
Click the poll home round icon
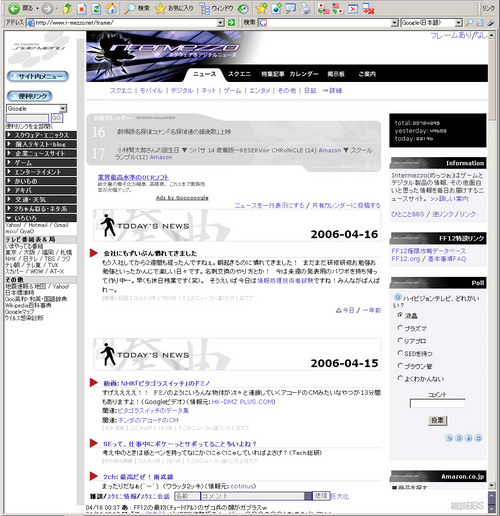point(478,438)
